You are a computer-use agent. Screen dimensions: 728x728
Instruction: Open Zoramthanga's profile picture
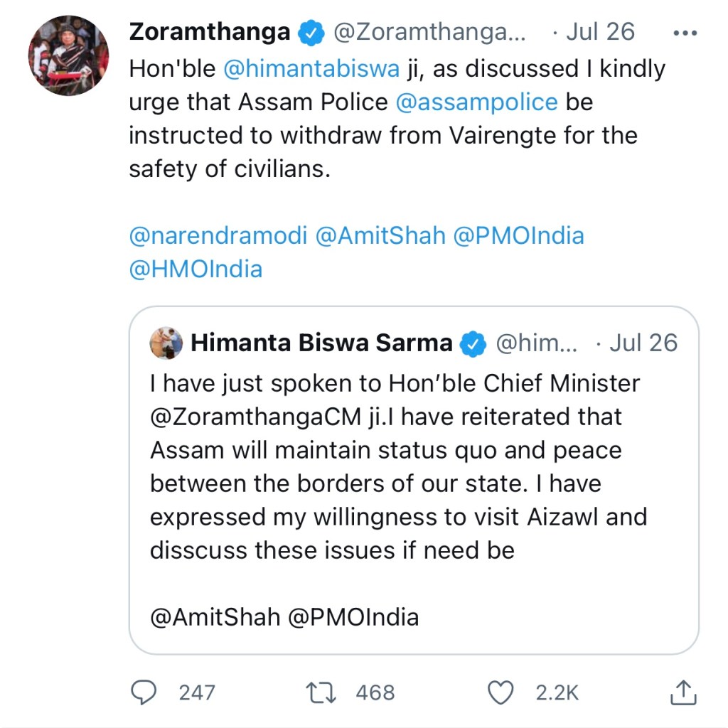(68, 55)
